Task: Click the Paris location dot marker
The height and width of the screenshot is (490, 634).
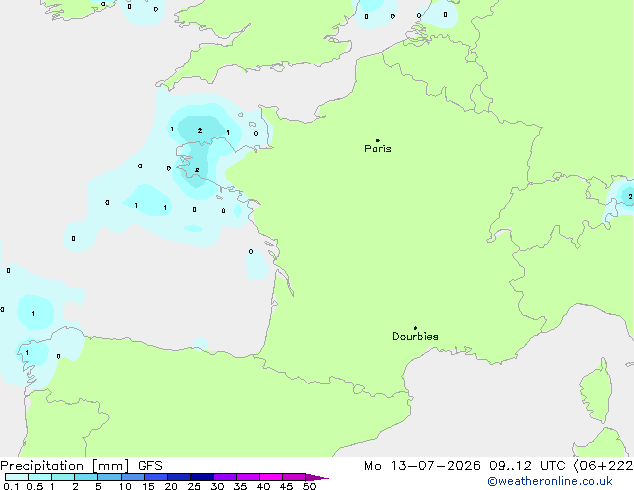Action: (x=378, y=140)
